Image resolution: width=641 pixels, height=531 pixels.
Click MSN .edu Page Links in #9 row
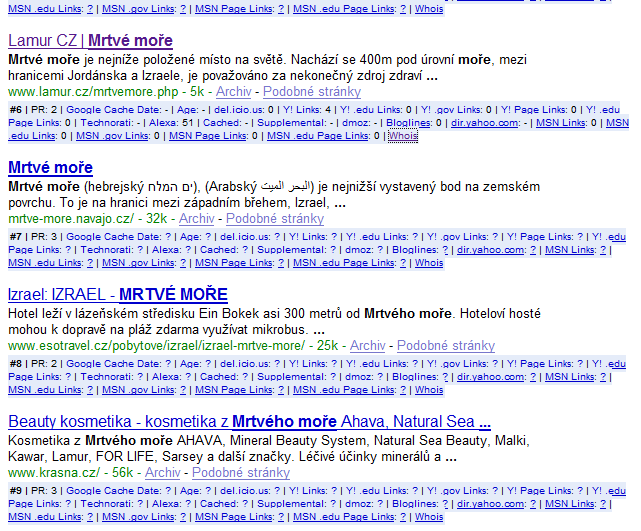click(344, 517)
